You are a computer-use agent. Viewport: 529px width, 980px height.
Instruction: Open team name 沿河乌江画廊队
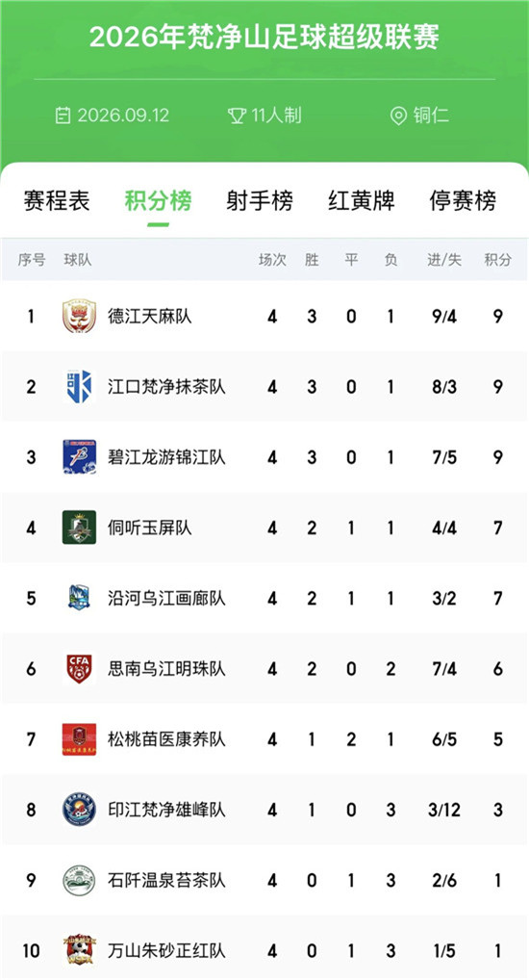166,599
